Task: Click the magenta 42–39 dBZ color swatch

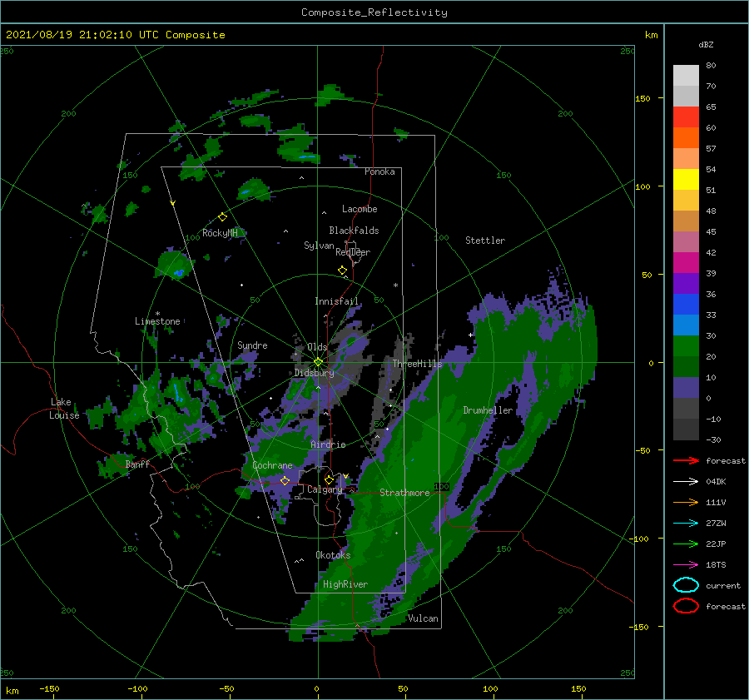Action: point(686,263)
